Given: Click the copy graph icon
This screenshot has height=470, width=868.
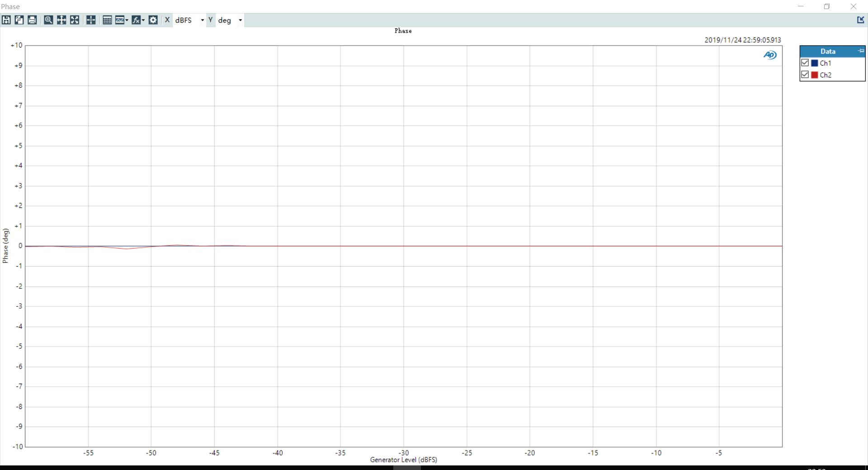Looking at the screenshot, I should (x=19, y=20).
